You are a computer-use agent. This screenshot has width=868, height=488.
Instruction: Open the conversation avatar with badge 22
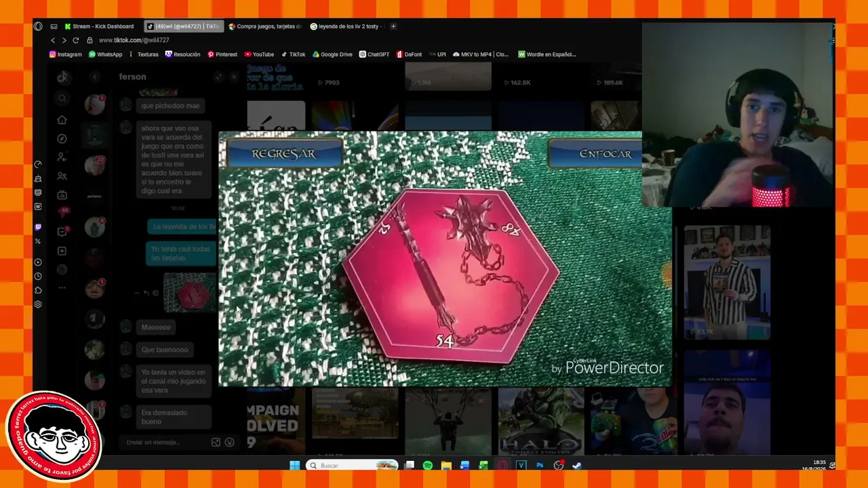95,165
